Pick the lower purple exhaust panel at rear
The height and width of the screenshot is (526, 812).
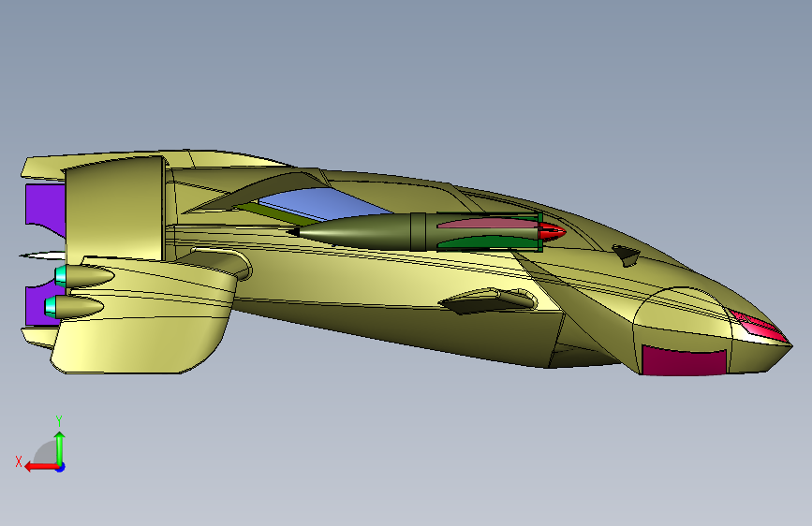coord(38,305)
